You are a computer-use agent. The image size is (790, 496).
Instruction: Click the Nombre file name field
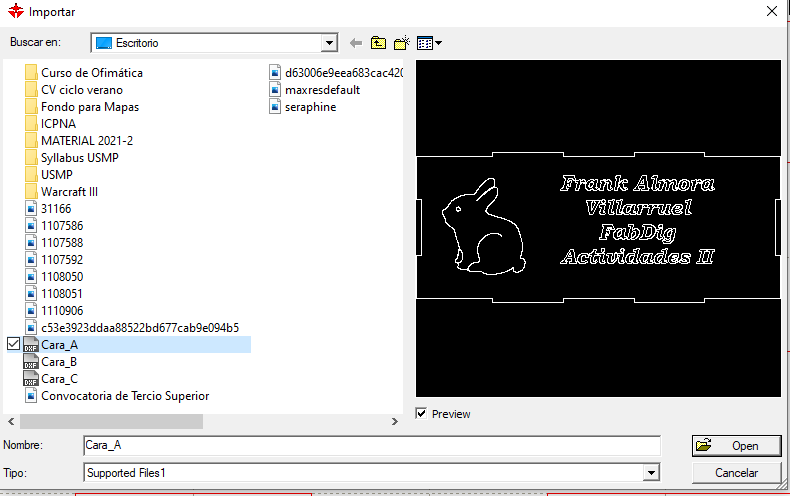pos(372,446)
